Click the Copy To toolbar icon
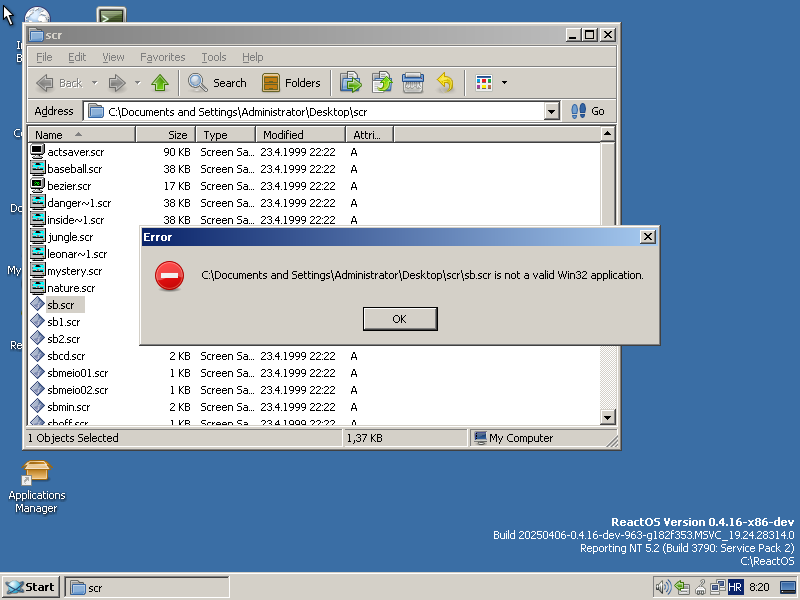 (382, 83)
